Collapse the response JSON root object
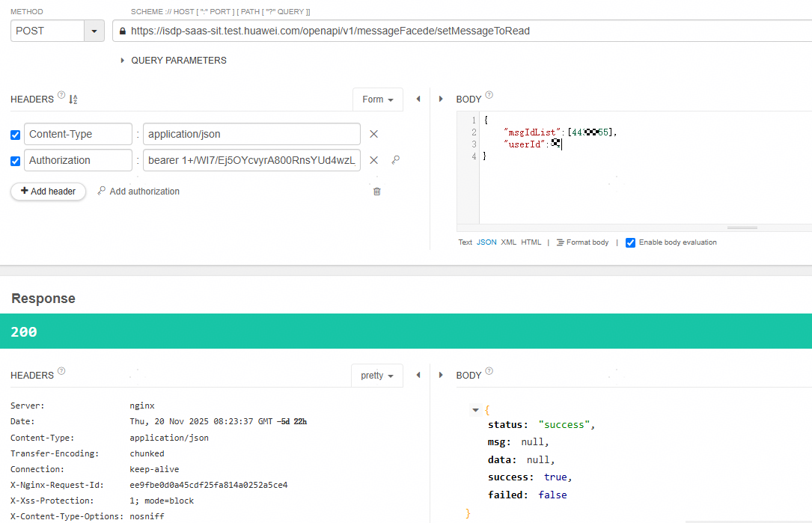The height and width of the screenshot is (523, 812). pos(475,410)
